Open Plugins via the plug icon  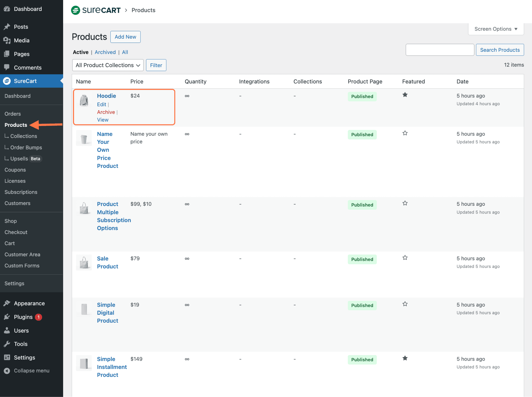7,317
